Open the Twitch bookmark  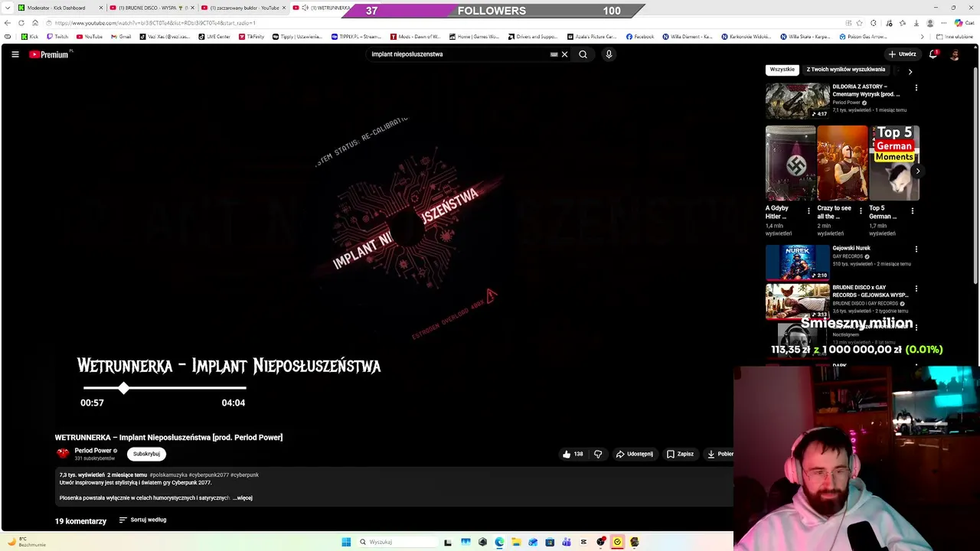[57, 37]
